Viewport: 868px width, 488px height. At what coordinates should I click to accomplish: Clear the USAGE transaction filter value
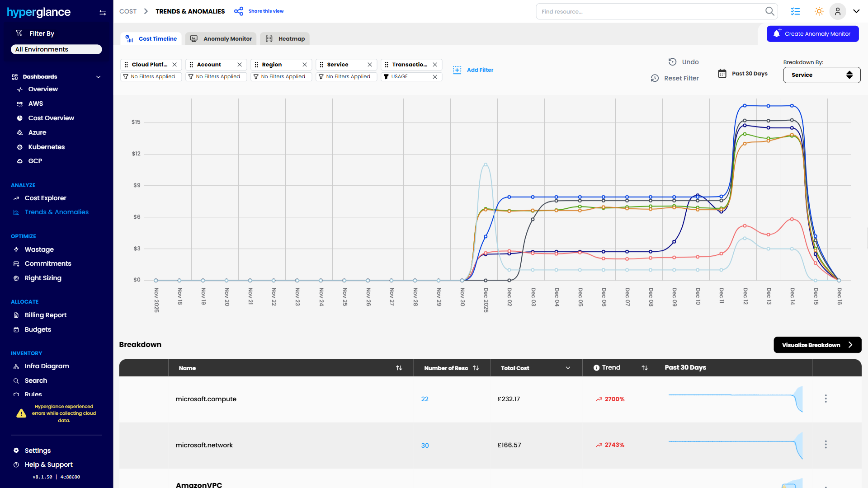(x=435, y=77)
